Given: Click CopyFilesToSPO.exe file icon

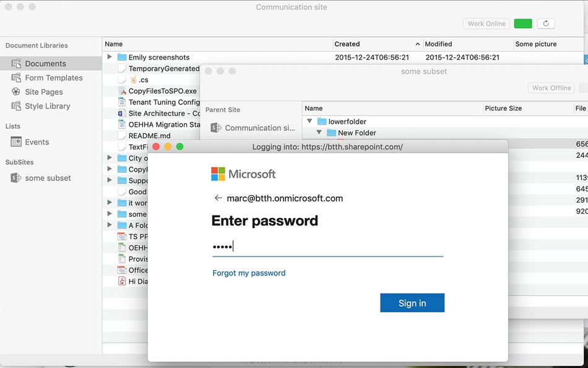Looking at the screenshot, I should [x=122, y=91].
